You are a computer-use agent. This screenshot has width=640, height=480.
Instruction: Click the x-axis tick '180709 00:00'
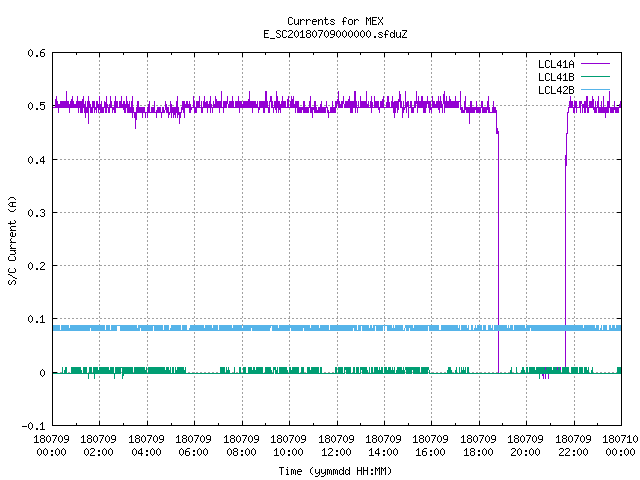[51, 446]
